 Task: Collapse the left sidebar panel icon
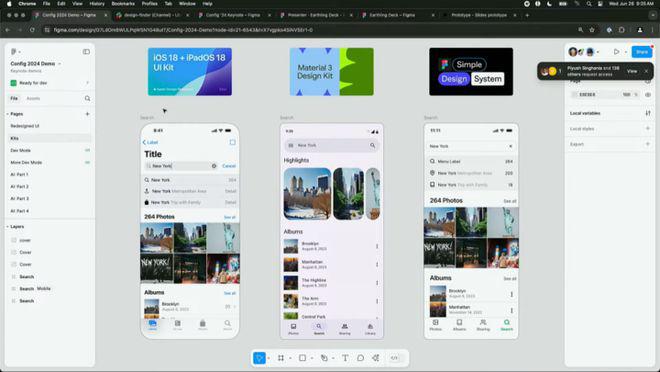(86, 52)
